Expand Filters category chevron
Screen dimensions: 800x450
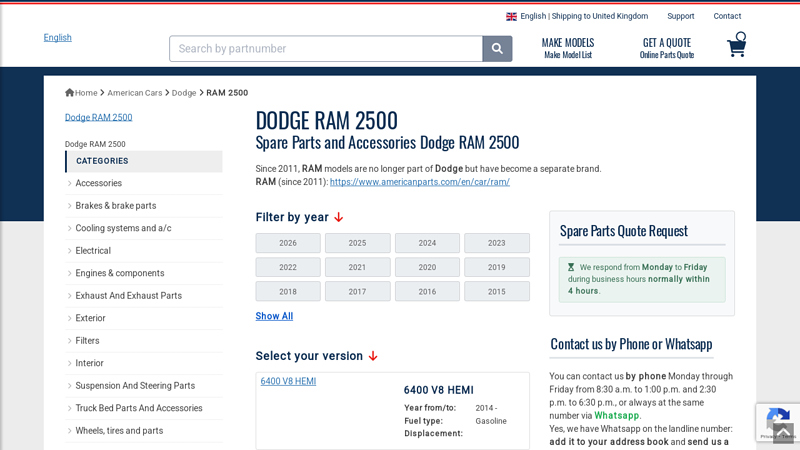[x=69, y=340]
